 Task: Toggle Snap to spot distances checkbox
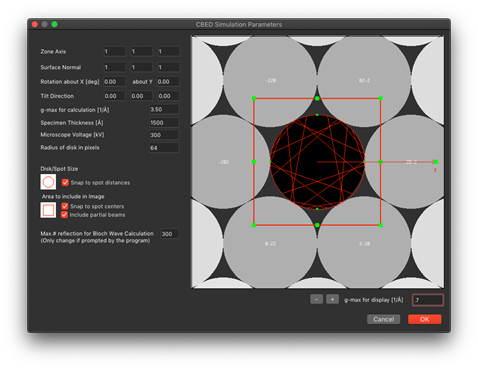(x=65, y=182)
